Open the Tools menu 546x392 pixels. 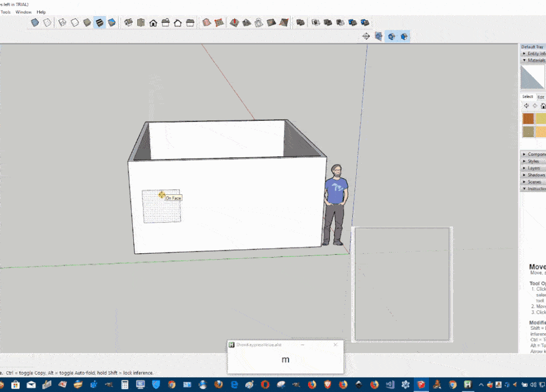pyautogui.click(x=5, y=12)
